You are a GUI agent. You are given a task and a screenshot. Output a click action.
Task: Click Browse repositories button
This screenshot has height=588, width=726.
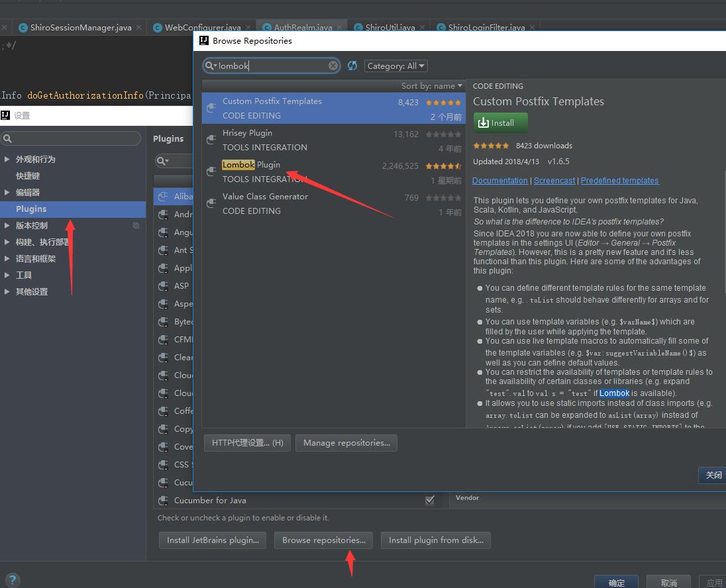pos(324,540)
